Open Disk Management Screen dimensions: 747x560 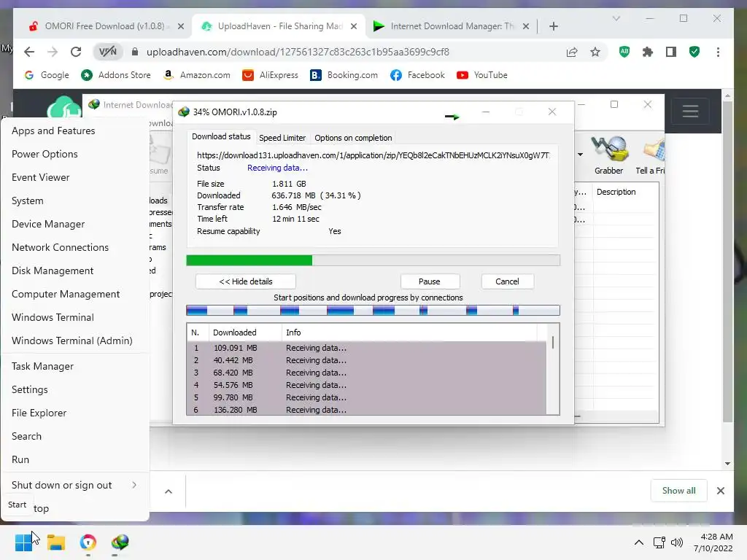tap(53, 271)
